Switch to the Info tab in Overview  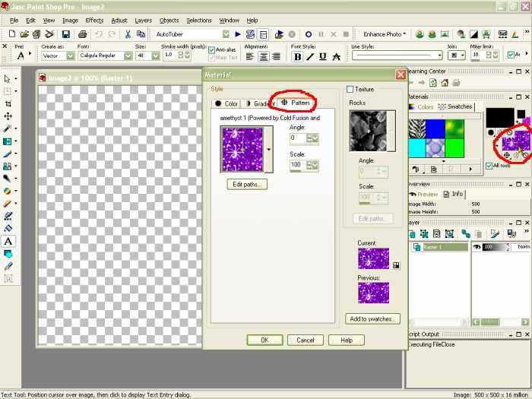453,194
